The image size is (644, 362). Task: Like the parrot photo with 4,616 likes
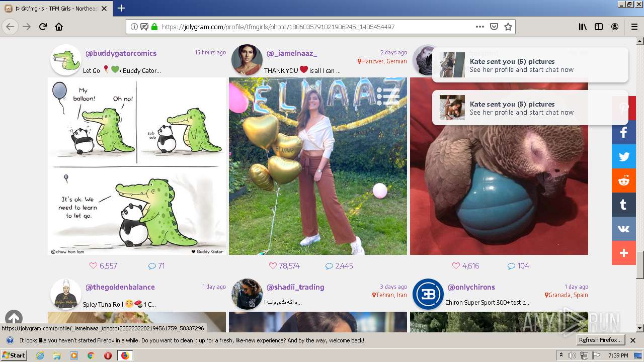(x=455, y=265)
